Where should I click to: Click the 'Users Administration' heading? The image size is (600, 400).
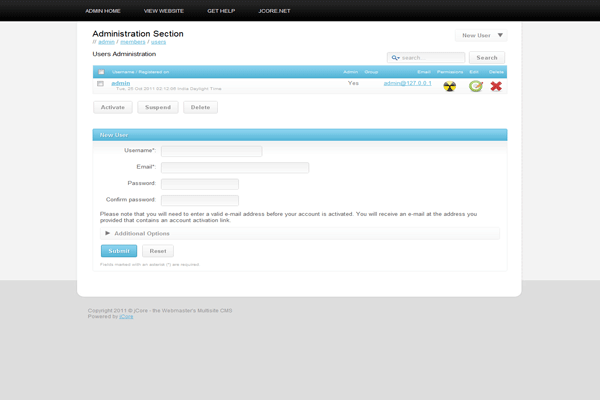coord(124,54)
